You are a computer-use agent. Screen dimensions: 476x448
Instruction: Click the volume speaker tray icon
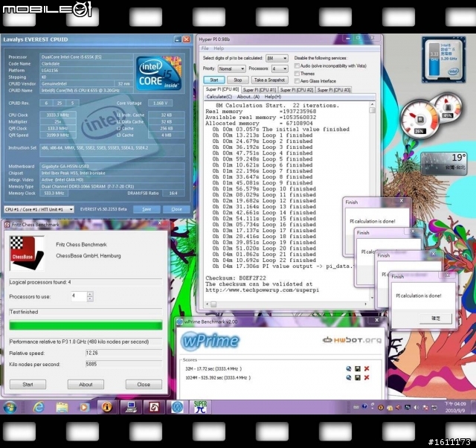coord(416,408)
